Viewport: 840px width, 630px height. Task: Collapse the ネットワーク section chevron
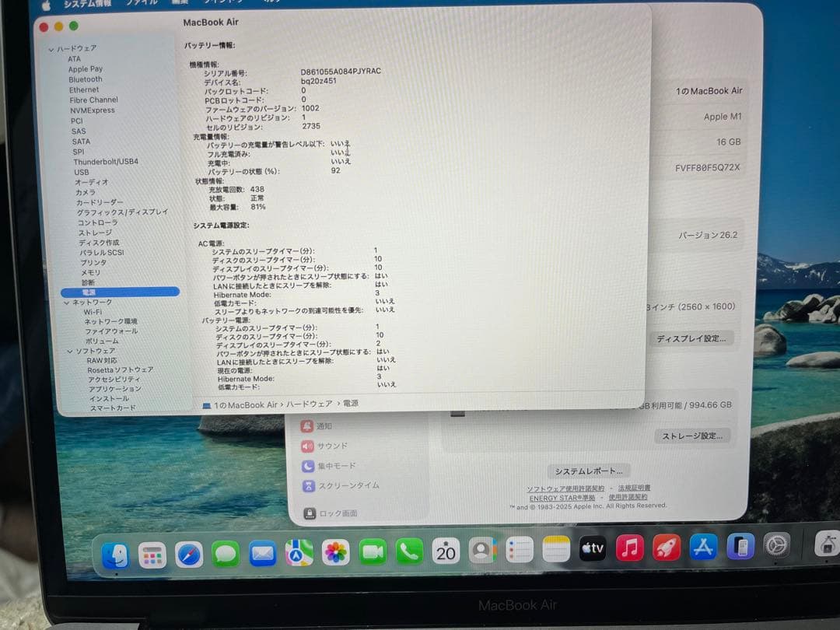(x=66, y=303)
